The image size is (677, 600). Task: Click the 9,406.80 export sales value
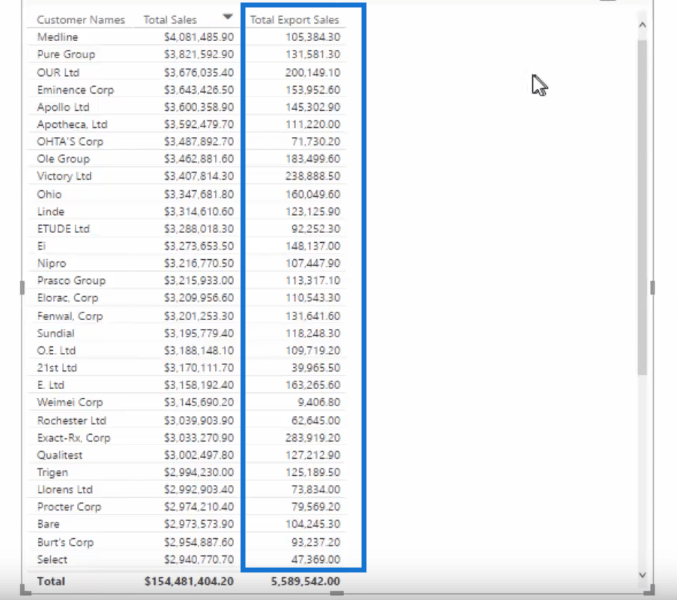click(x=319, y=402)
